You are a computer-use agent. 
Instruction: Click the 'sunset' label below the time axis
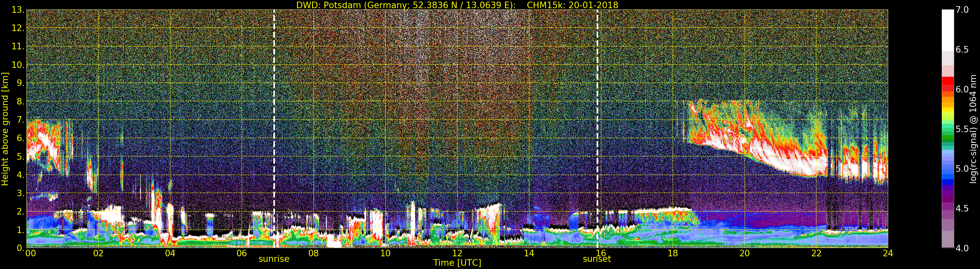point(597,259)
